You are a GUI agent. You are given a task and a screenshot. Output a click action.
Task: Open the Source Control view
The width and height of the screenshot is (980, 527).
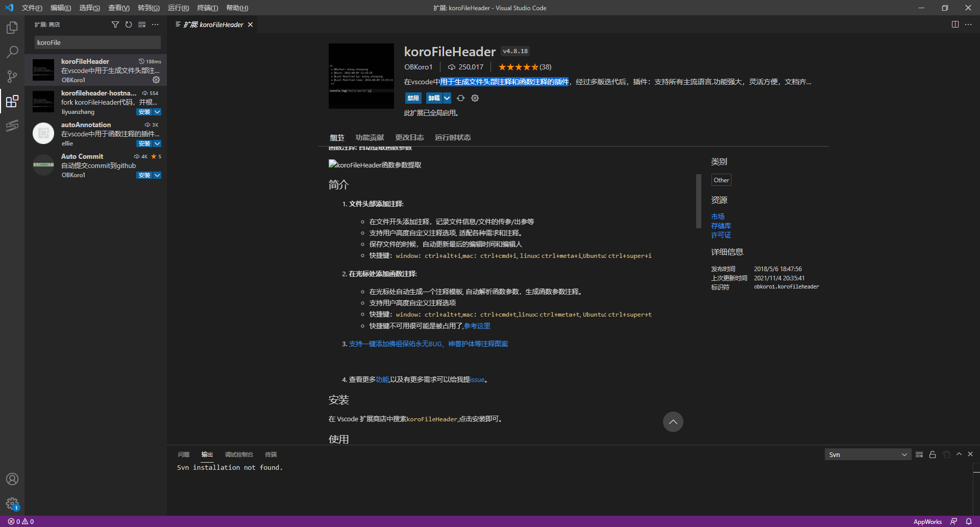[x=12, y=77]
